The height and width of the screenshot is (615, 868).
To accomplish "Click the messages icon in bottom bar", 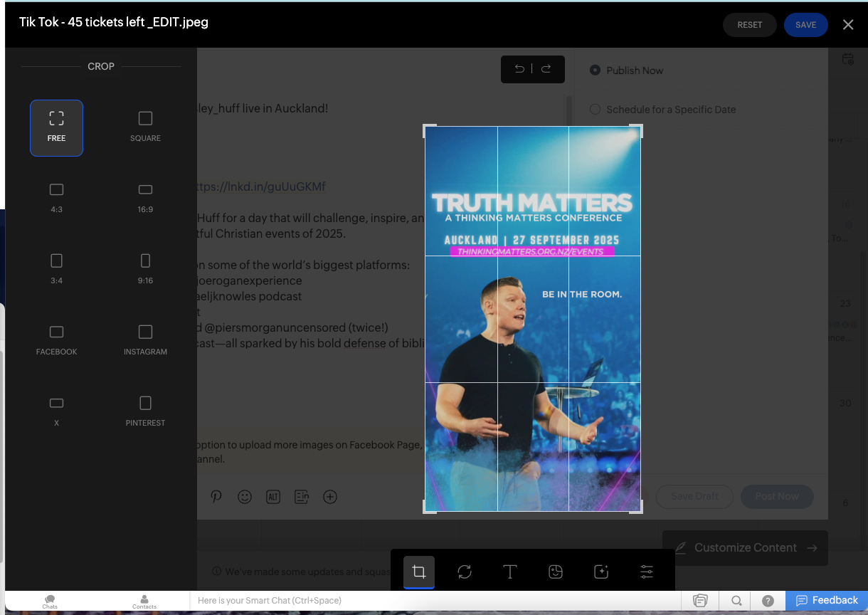I will (x=701, y=601).
